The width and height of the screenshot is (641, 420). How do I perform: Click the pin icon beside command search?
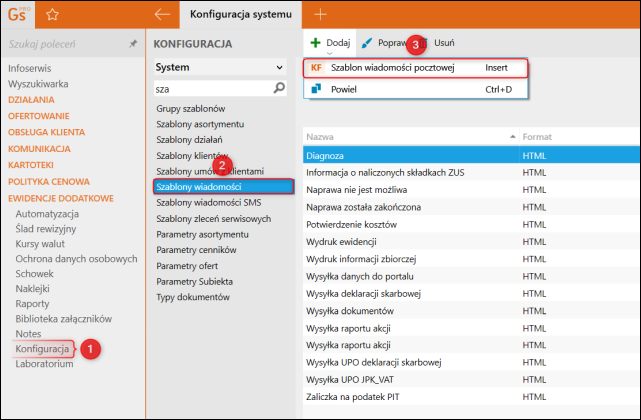click(x=133, y=44)
